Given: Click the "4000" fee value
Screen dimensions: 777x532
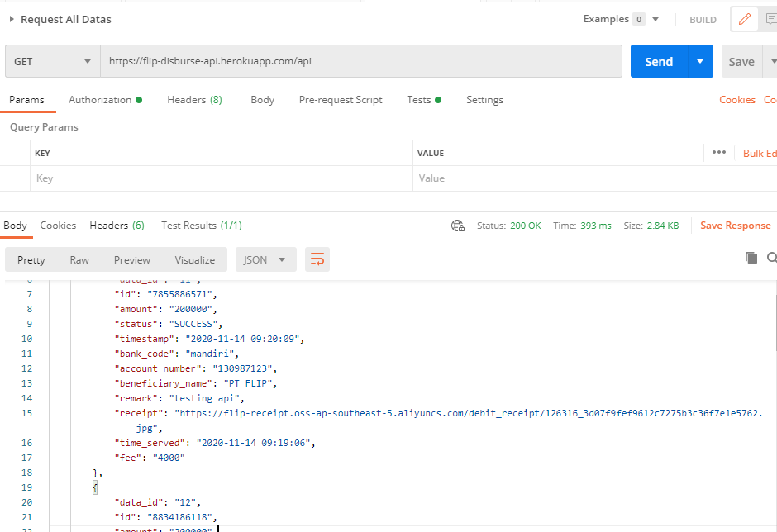Looking at the screenshot, I should 169,458.
